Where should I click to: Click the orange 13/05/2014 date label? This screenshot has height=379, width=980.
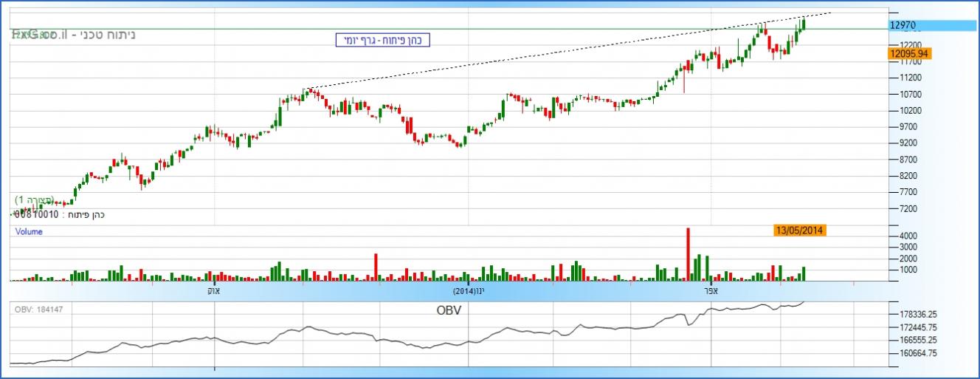(799, 231)
